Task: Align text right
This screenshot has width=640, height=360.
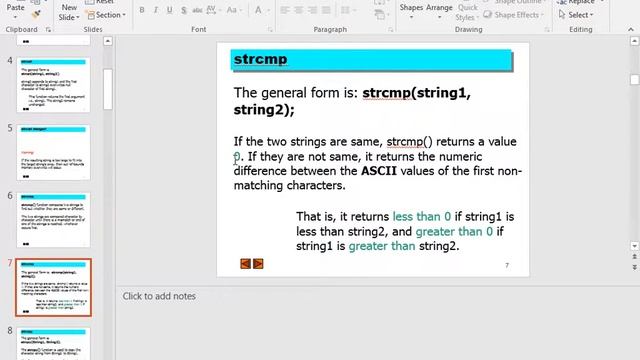Action: click(x=312, y=10)
